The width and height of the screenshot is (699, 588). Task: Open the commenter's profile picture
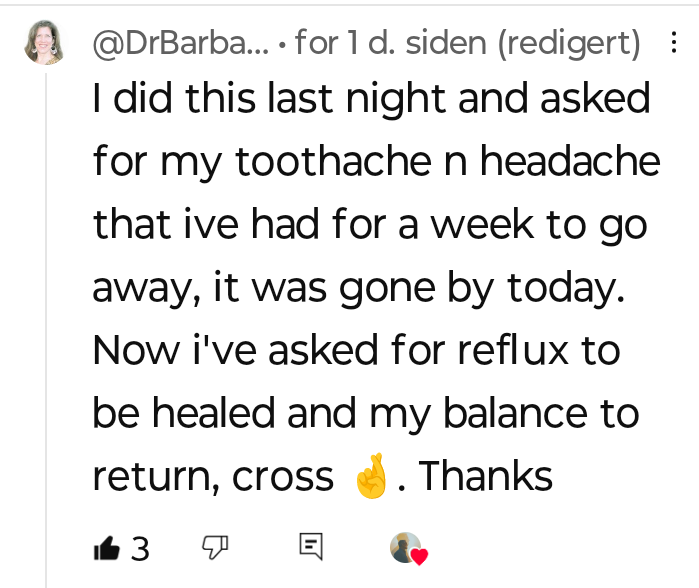coord(45,42)
